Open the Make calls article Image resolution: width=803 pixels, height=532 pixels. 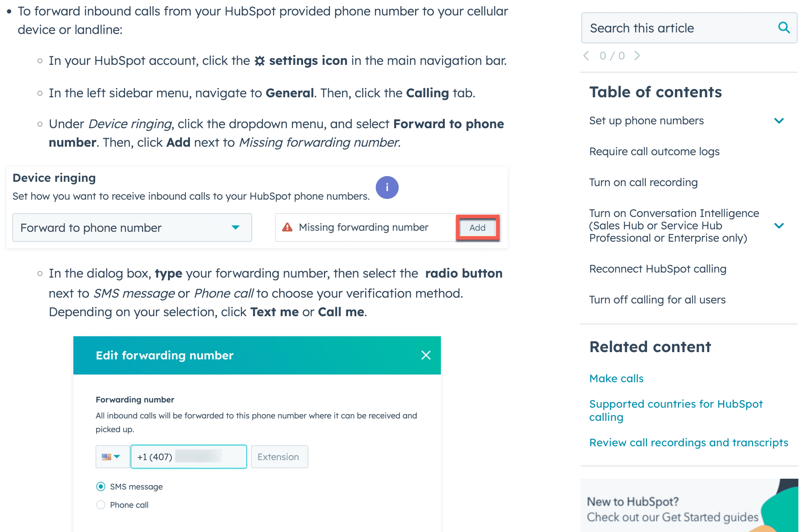pyautogui.click(x=616, y=378)
